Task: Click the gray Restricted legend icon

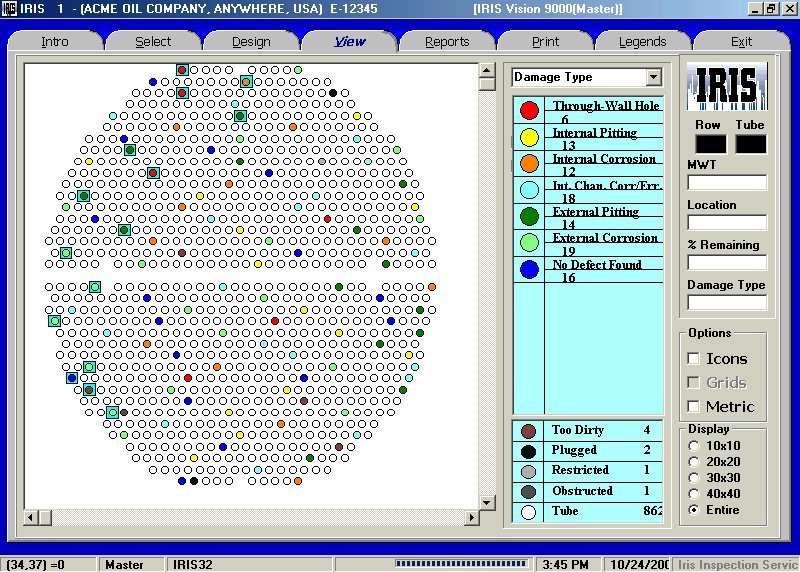Action: point(529,471)
